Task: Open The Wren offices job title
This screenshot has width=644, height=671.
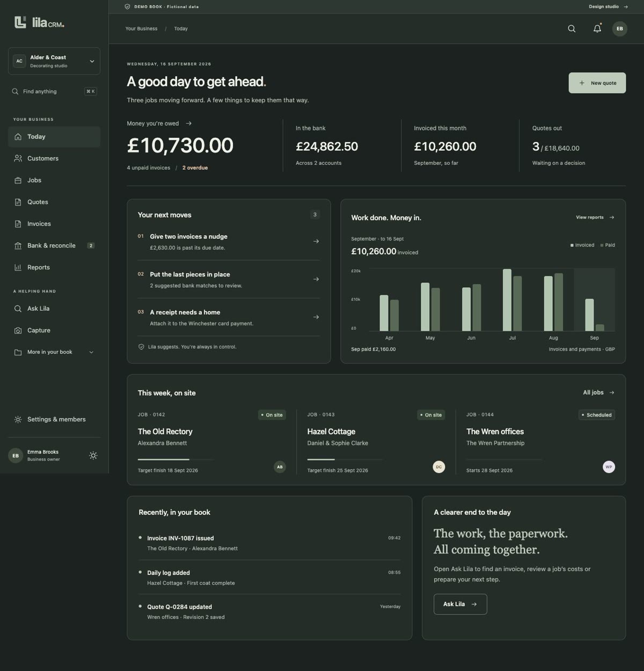Action: [495, 432]
